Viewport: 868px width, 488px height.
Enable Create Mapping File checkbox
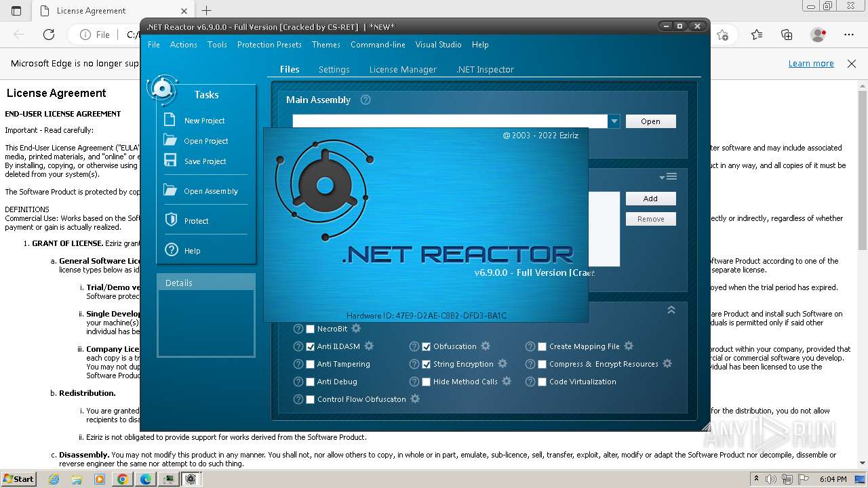click(x=542, y=346)
